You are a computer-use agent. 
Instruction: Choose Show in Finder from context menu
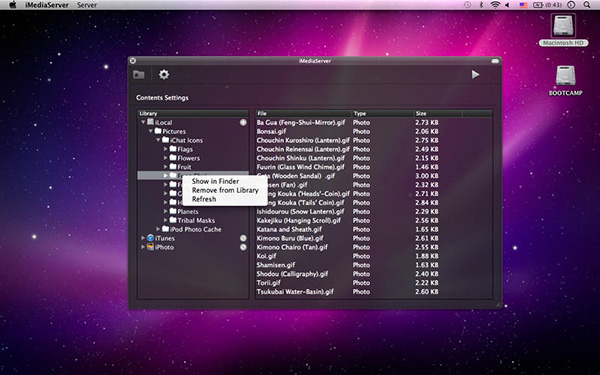[x=215, y=181]
